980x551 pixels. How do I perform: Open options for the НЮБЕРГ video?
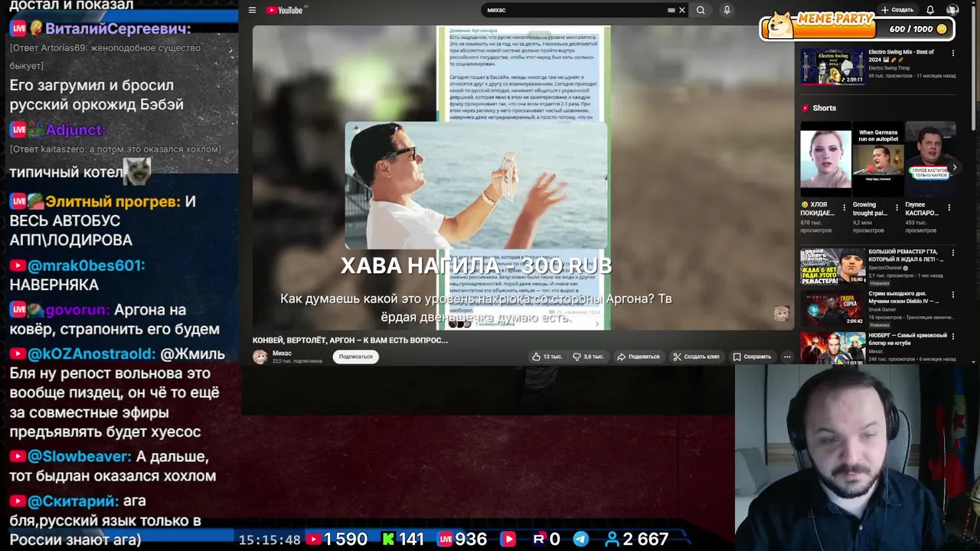pyautogui.click(x=953, y=337)
